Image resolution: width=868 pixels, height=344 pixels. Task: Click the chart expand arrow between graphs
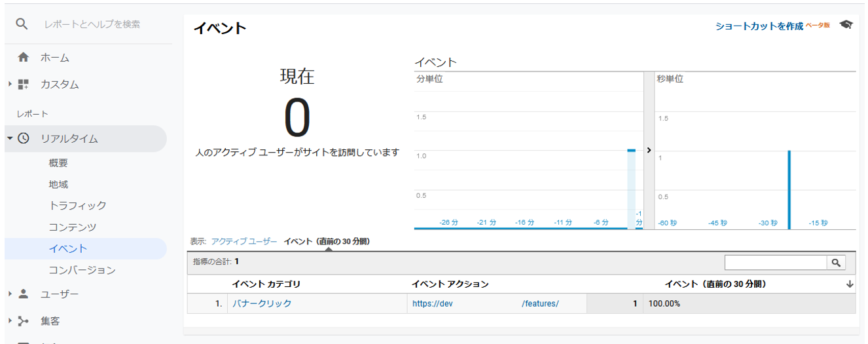pyautogui.click(x=649, y=150)
